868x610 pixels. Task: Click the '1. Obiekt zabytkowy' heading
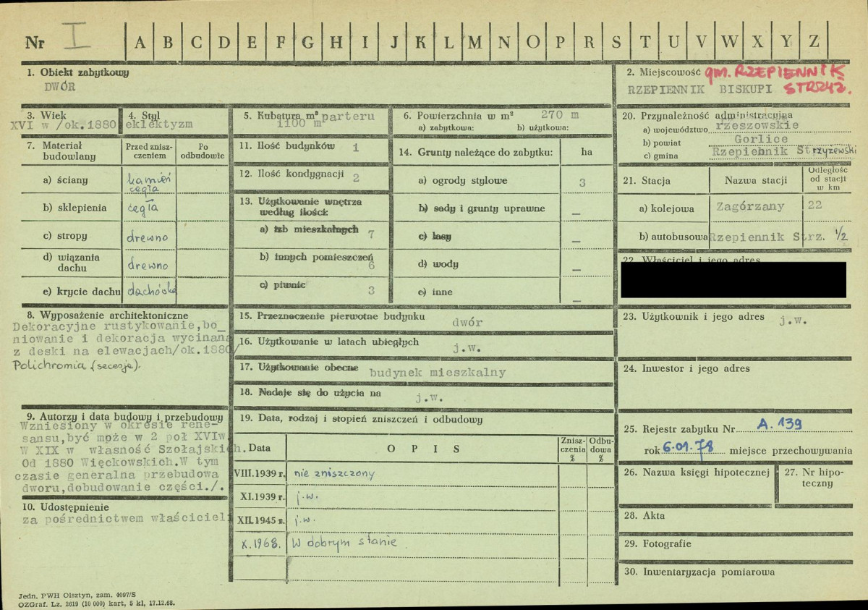pos(78,72)
